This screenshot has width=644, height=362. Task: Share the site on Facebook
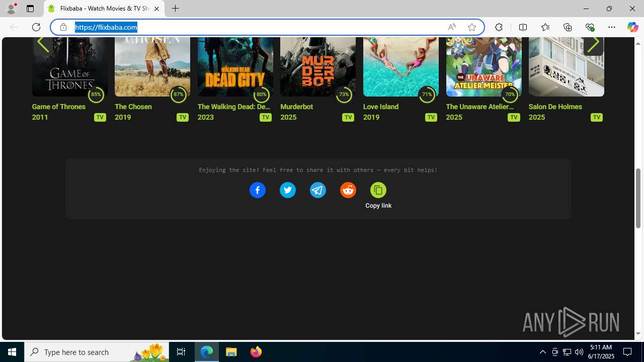pyautogui.click(x=258, y=190)
